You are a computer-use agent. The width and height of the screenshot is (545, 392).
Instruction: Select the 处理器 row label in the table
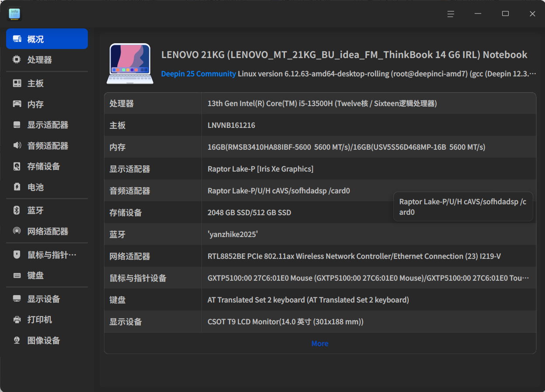point(121,103)
